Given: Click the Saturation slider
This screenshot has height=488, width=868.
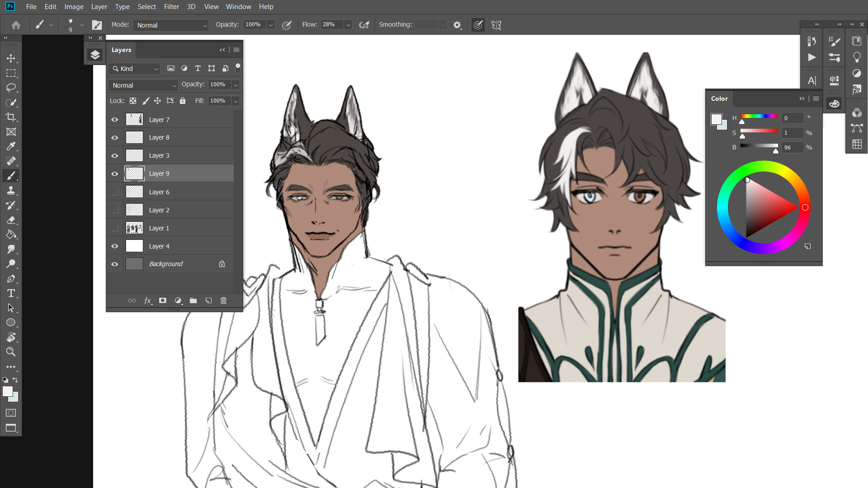Looking at the screenshot, I should click(759, 131).
